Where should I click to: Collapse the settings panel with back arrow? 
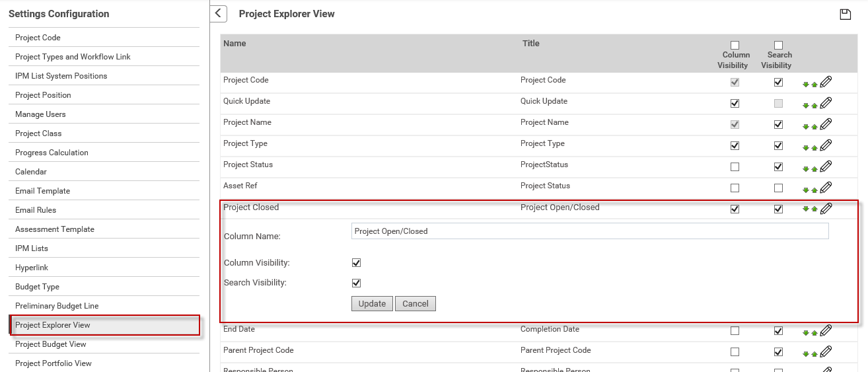pos(219,14)
